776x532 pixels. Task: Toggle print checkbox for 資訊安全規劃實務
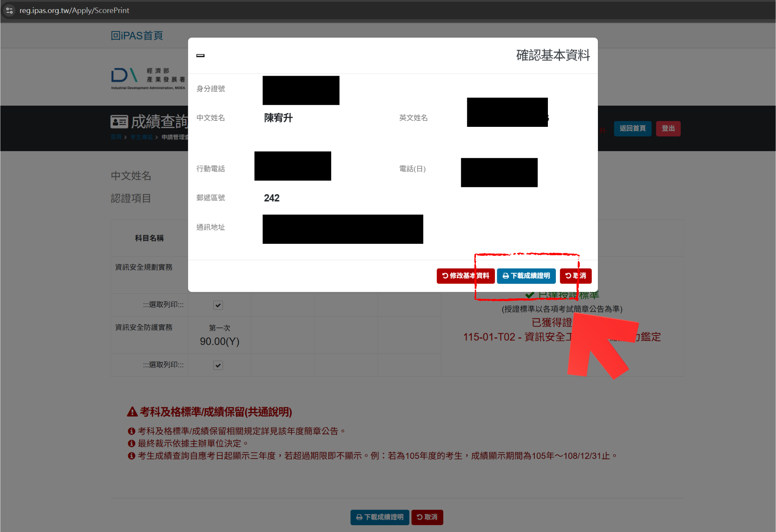point(218,305)
